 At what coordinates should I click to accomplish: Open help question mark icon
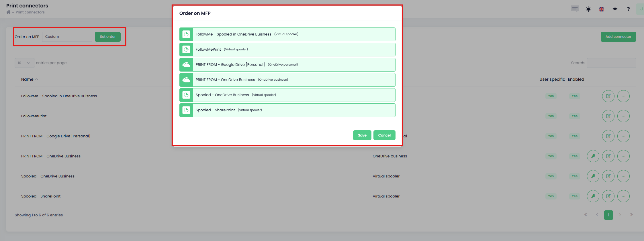[x=628, y=9]
